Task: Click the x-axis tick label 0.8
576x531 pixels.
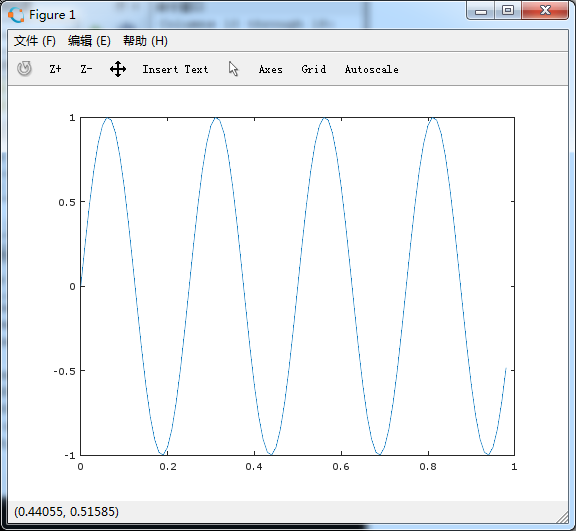Action: [x=428, y=467]
